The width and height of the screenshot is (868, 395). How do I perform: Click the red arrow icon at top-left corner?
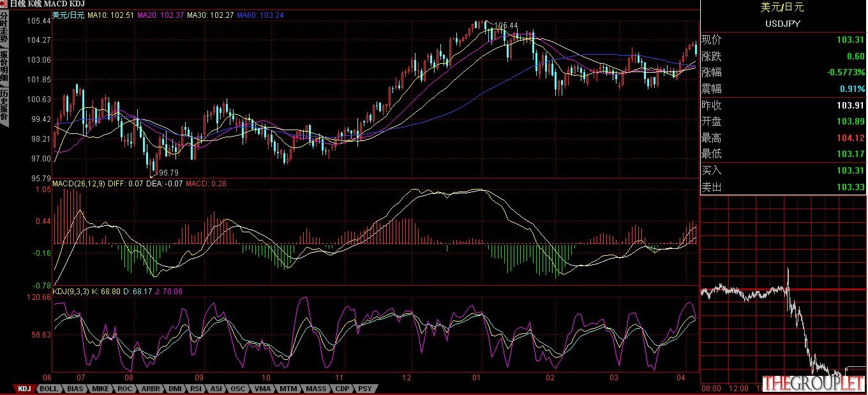pos(4,3)
